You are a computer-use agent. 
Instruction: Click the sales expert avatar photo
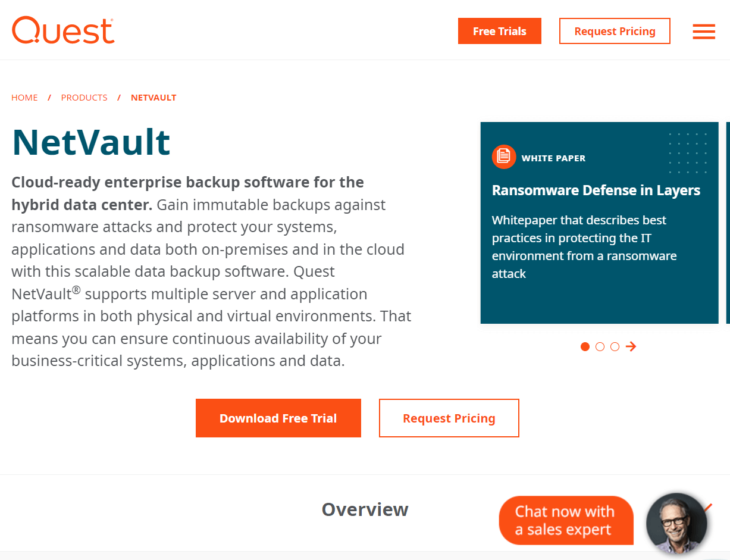click(x=676, y=524)
